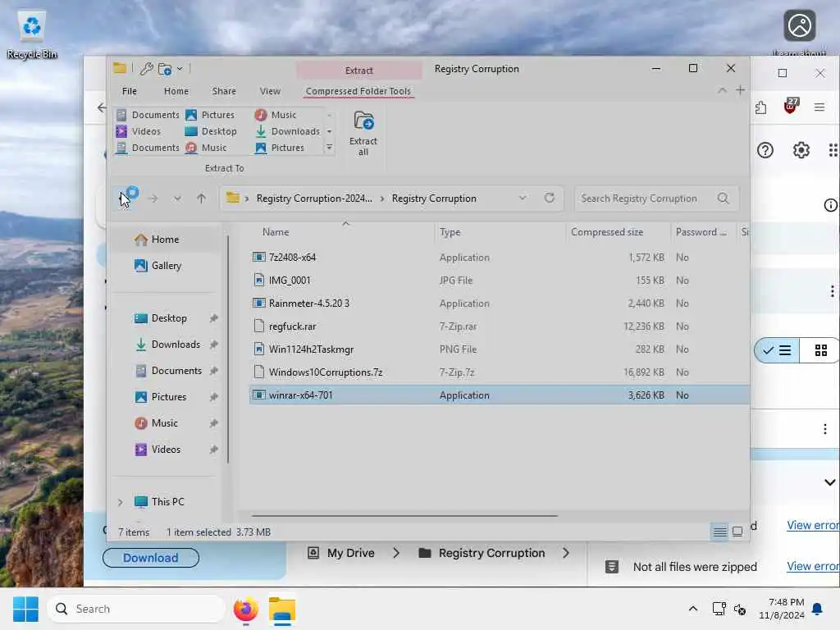
Task: Click the New folder icon in title bar
Action: pos(165,69)
